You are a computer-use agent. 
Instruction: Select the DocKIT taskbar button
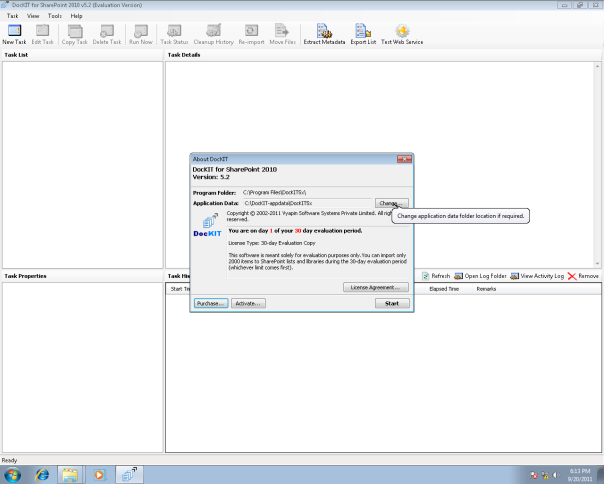click(129, 474)
